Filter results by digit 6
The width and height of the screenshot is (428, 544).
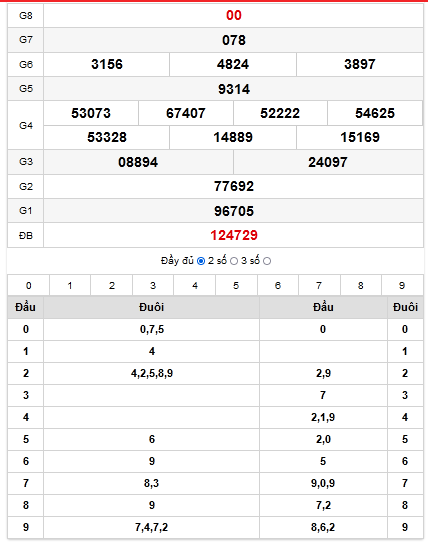pyautogui.click(x=278, y=286)
